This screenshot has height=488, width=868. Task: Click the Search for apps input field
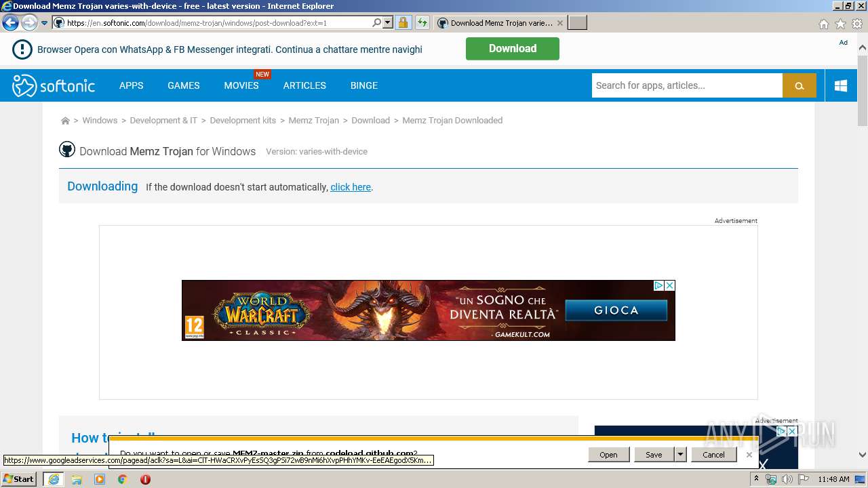(x=687, y=85)
